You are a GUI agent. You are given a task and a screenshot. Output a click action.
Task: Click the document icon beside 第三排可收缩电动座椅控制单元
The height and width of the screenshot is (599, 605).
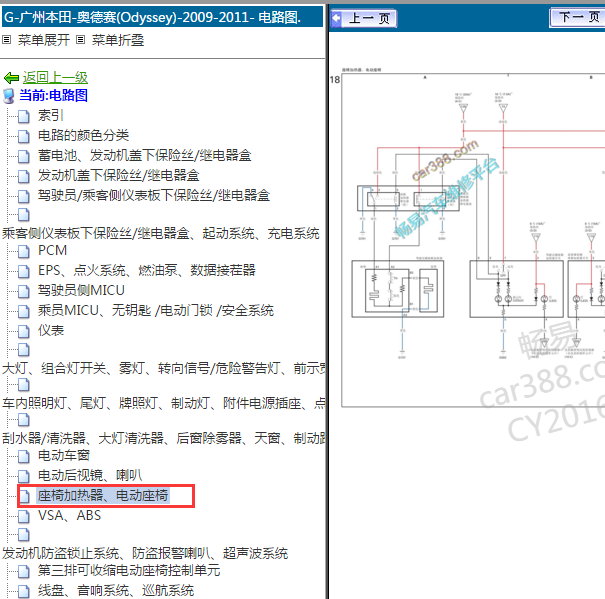click(24, 572)
